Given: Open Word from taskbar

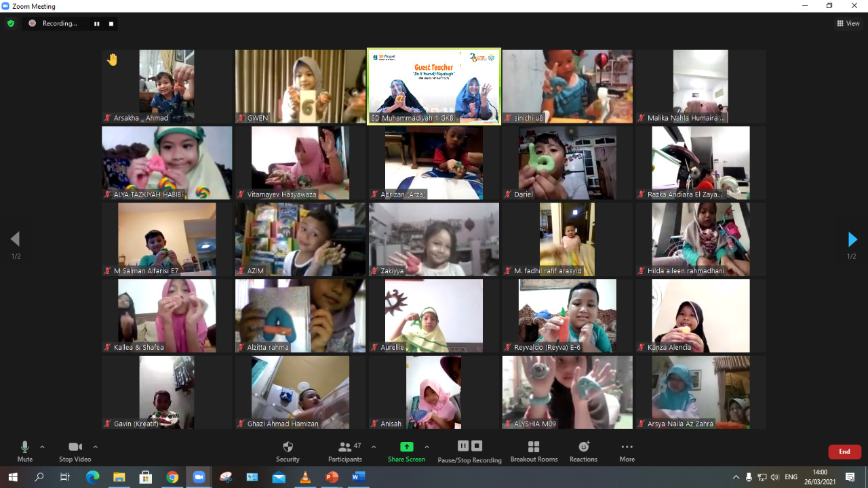Looking at the screenshot, I should [358, 477].
